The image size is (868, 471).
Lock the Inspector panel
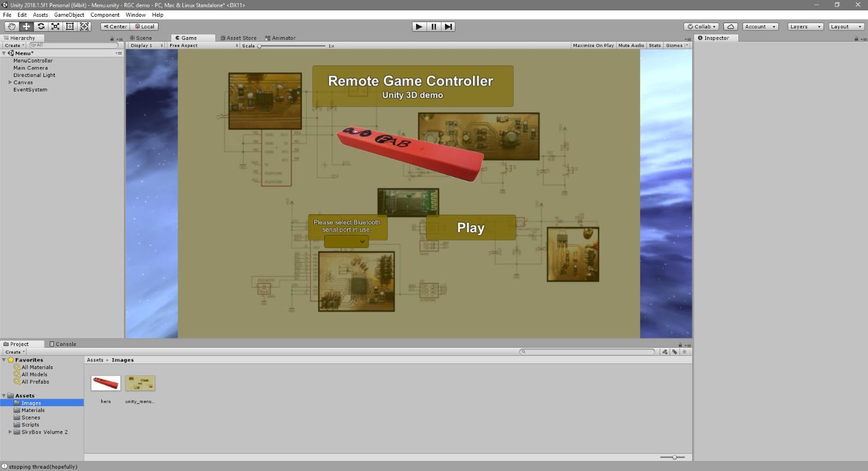pyautogui.click(x=856, y=39)
